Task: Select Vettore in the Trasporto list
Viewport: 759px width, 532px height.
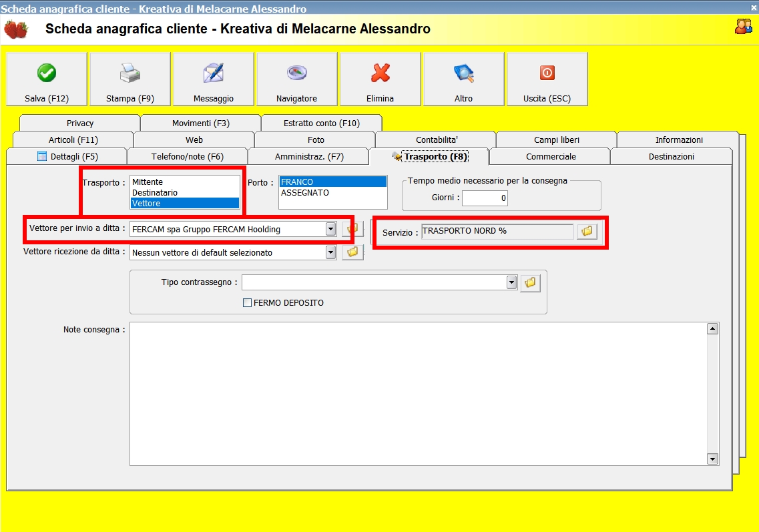Action: pyautogui.click(x=185, y=204)
